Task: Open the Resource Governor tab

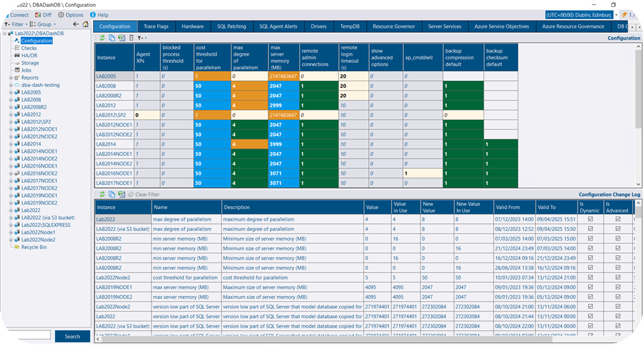Action: click(394, 26)
